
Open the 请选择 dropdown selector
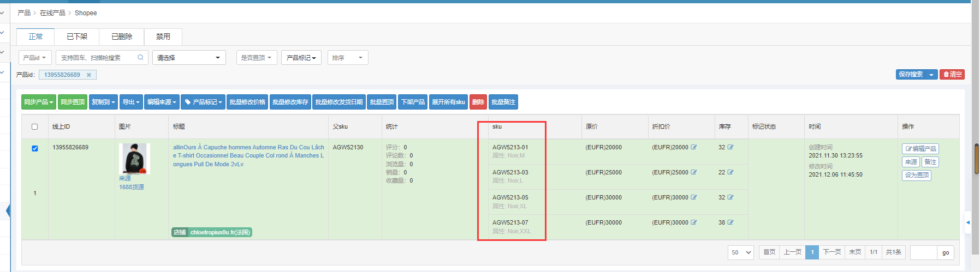pos(189,58)
